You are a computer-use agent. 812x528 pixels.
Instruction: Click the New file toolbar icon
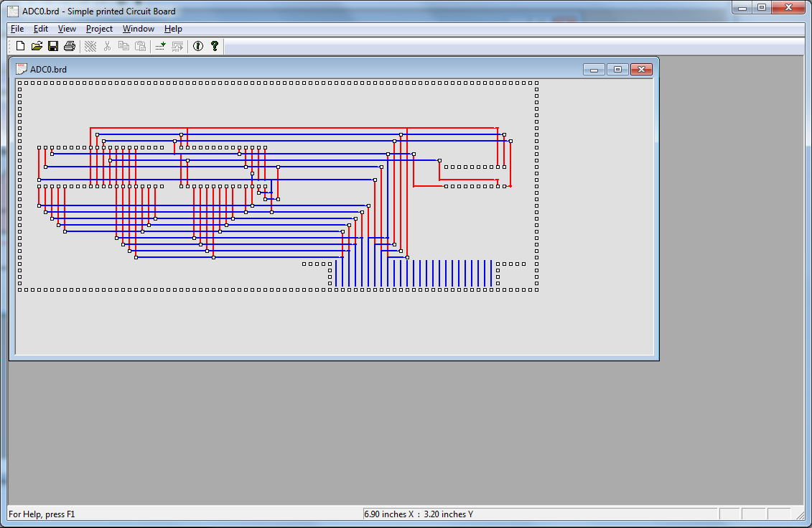tap(20, 46)
